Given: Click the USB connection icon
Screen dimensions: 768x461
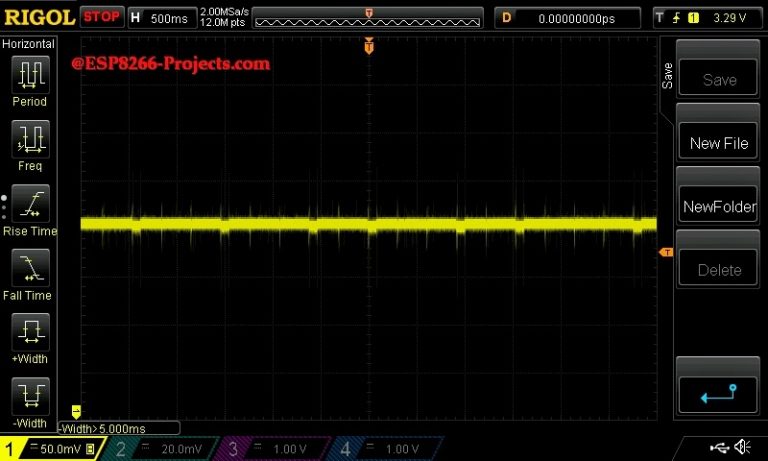Looking at the screenshot, I should click(x=718, y=446).
